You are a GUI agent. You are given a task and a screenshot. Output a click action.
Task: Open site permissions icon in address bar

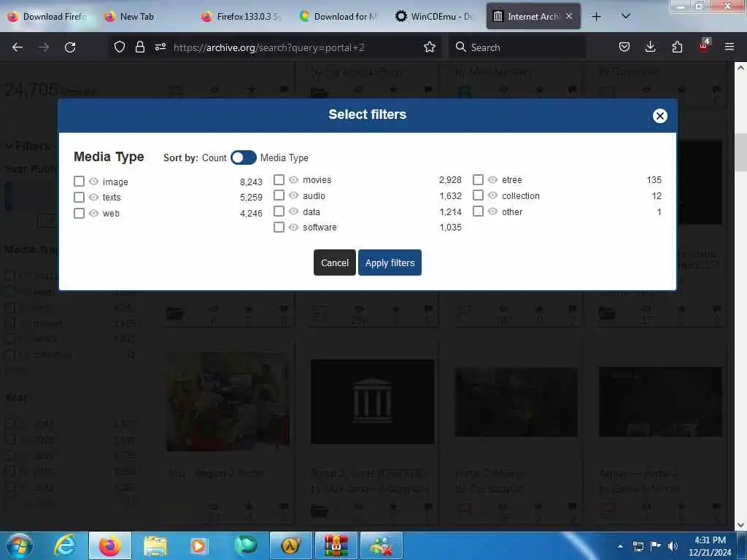click(160, 47)
